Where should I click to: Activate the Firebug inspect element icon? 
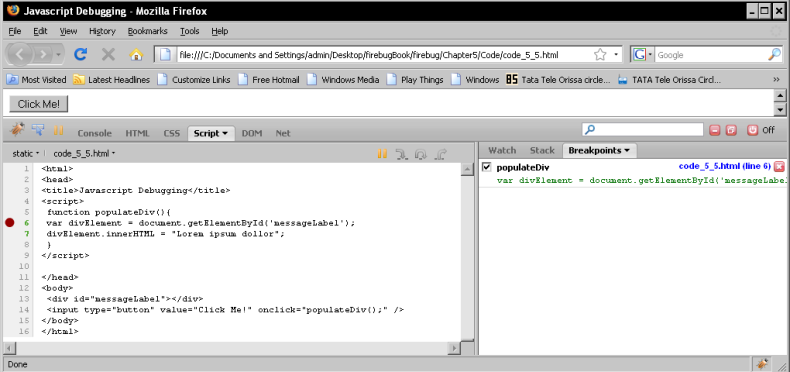pyautogui.click(x=38, y=130)
